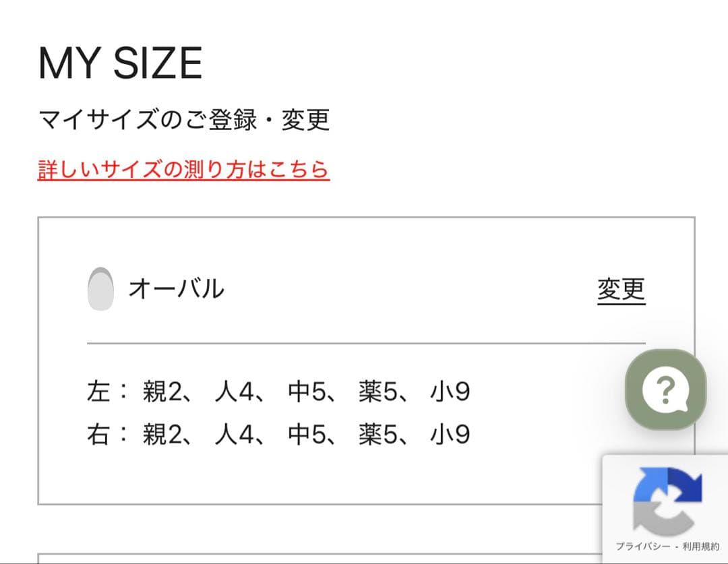728x564 pixels.
Task: Click the 親2 size in the 右 row
Action: (x=162, y=435)
